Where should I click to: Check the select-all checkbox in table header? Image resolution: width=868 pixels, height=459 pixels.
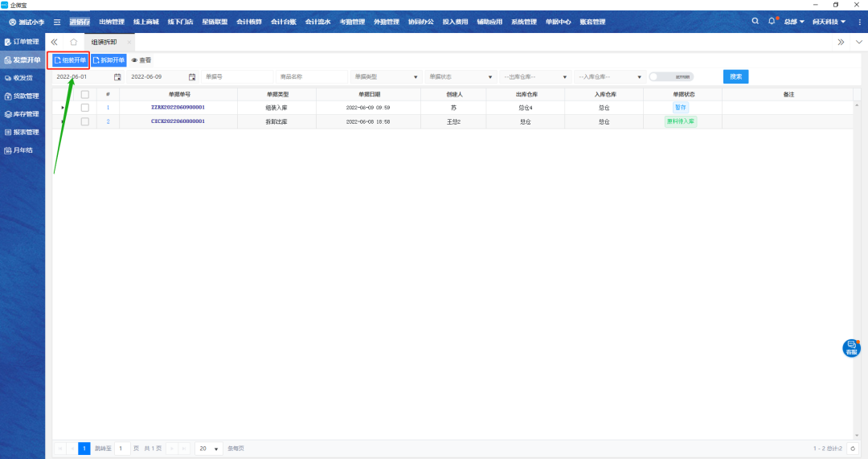[85, 95]
